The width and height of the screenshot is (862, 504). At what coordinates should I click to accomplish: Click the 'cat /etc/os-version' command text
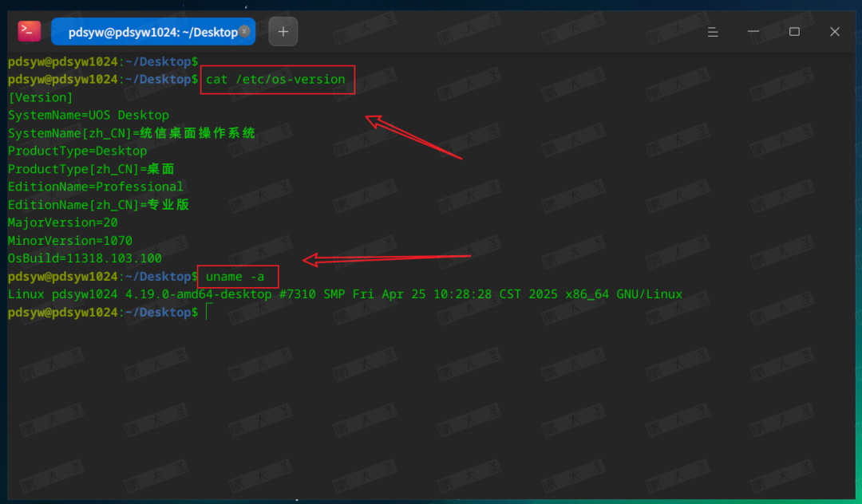275,79
